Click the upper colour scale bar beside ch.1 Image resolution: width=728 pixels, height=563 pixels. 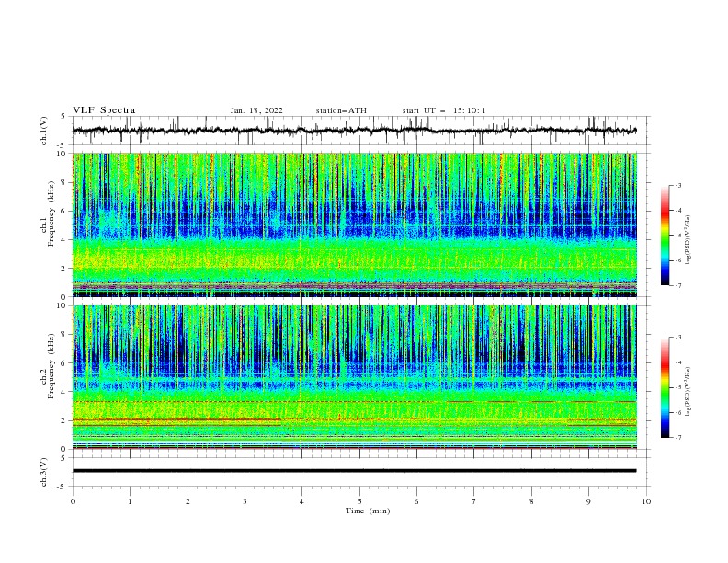pos(665,235)
